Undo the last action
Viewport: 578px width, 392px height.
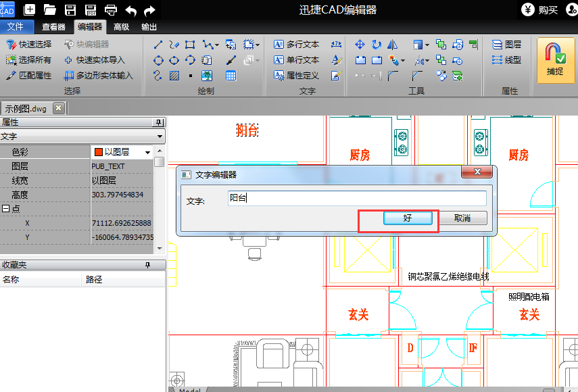(131, 10)
